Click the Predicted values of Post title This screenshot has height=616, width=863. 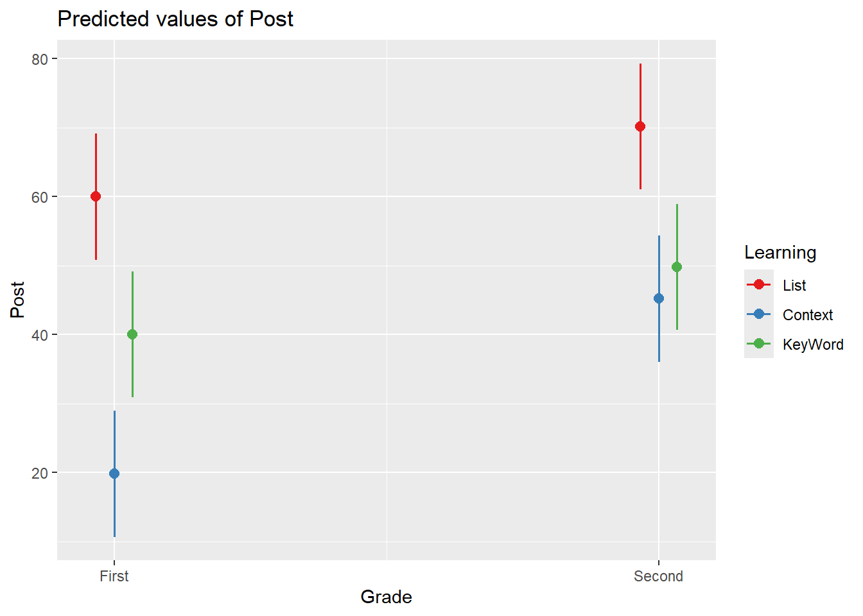coord(175,19)
